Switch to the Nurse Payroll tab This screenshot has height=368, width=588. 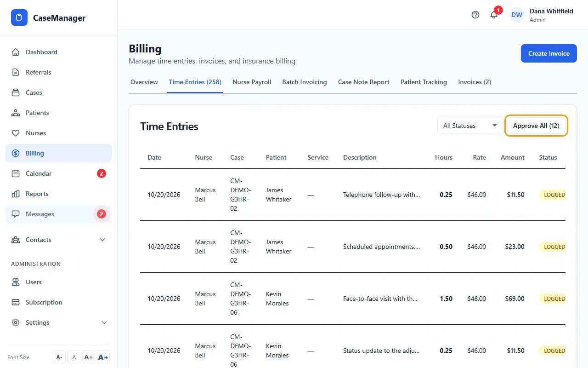252,82
